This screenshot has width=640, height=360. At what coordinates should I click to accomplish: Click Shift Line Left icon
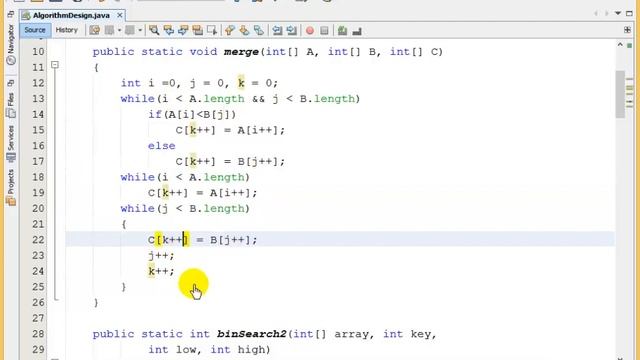[277, 30]
